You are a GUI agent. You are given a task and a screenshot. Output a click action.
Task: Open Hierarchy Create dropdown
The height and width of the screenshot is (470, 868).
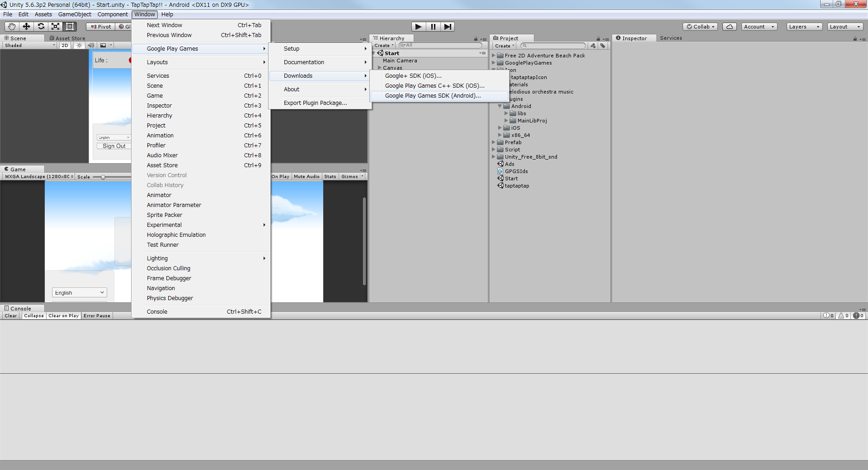pos(384,45)
